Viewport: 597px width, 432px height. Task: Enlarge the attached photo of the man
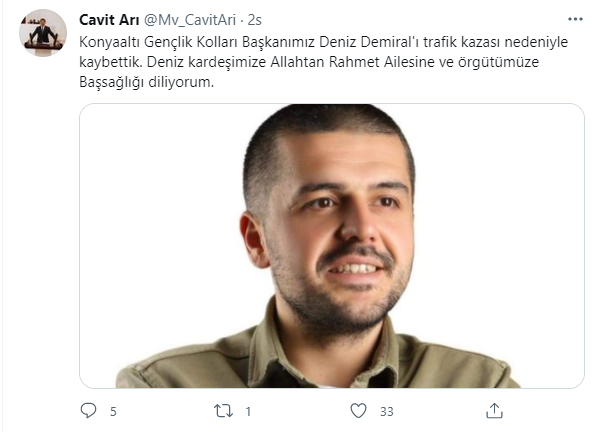[332, 246]
